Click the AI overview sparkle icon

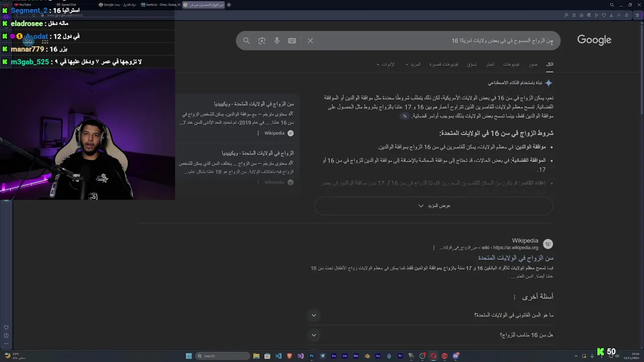pyautogui.click(x=549, y=82)
